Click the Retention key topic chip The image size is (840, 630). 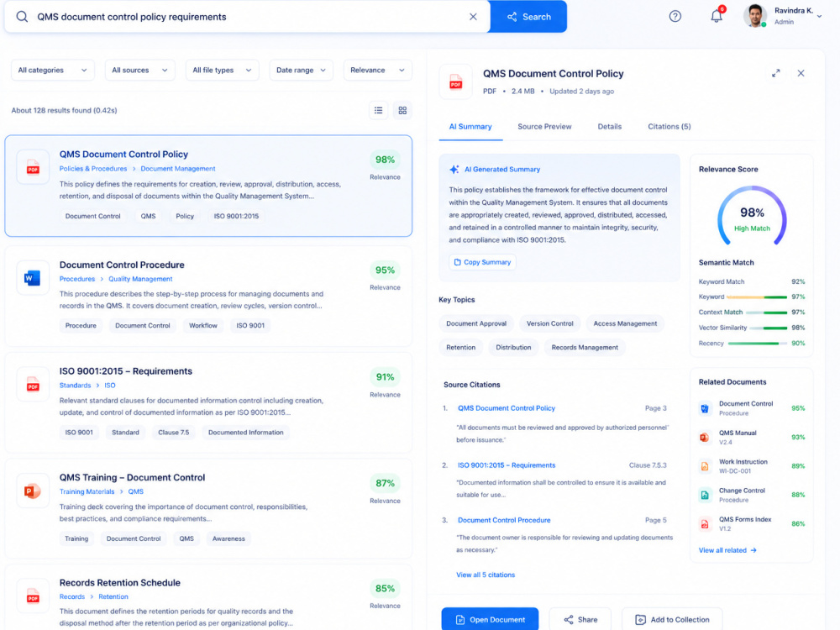point(460,348)
